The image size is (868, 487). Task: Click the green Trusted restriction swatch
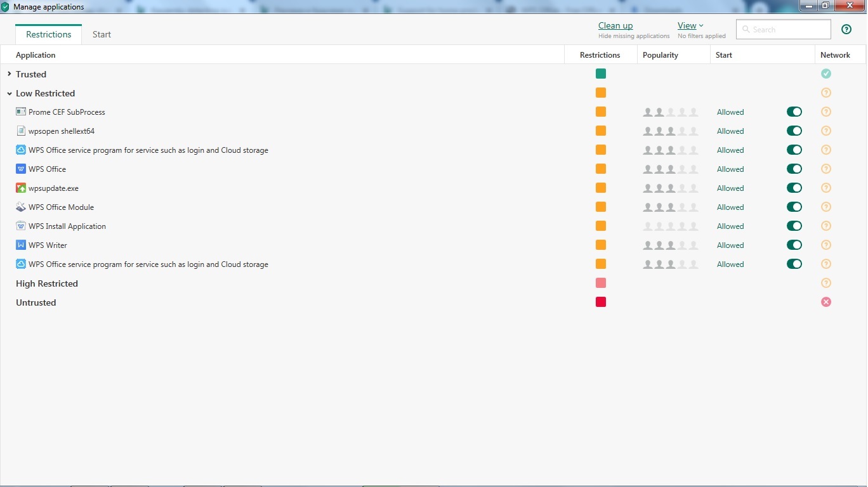click(601, 74)
